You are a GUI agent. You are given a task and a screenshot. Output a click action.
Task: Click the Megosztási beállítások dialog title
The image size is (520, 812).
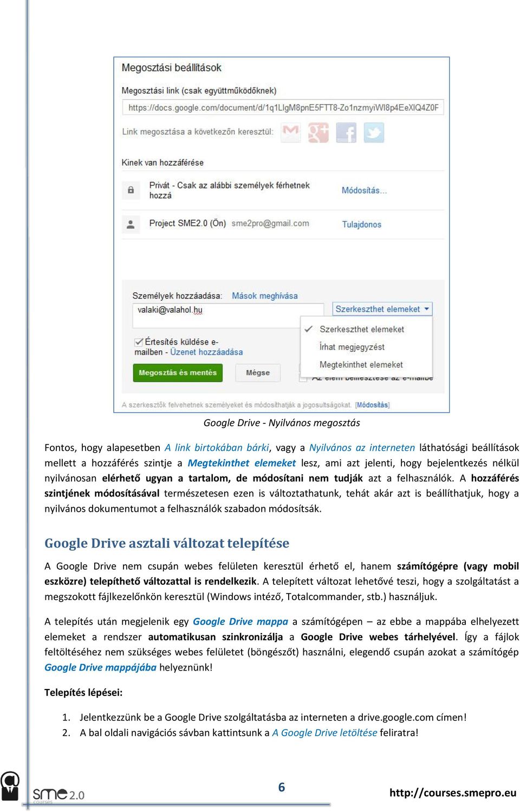click(x=171, y=68)
